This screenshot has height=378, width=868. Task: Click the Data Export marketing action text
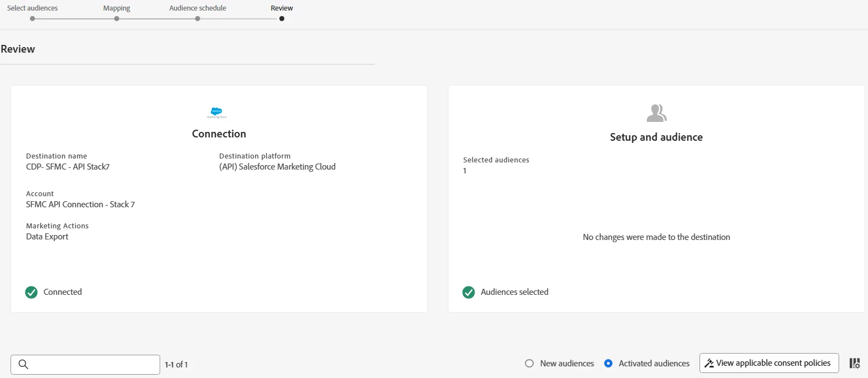tap(47, 237)
